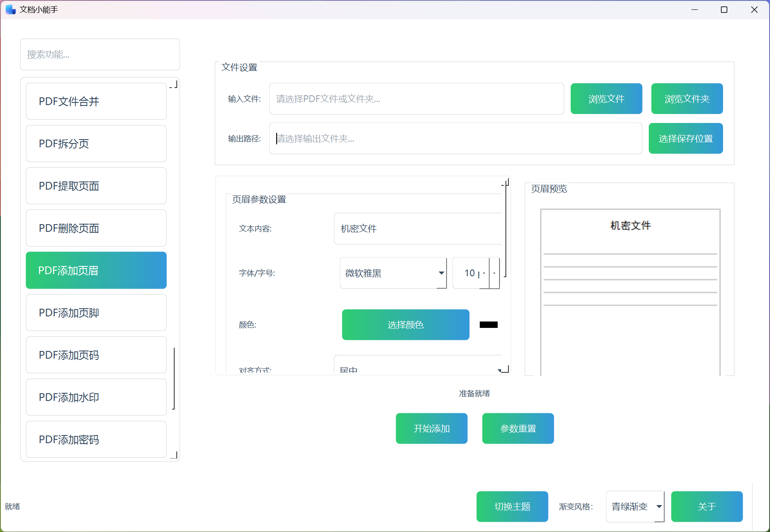
Task: Open PDF添加页码 tool
Action: [96, 355]
